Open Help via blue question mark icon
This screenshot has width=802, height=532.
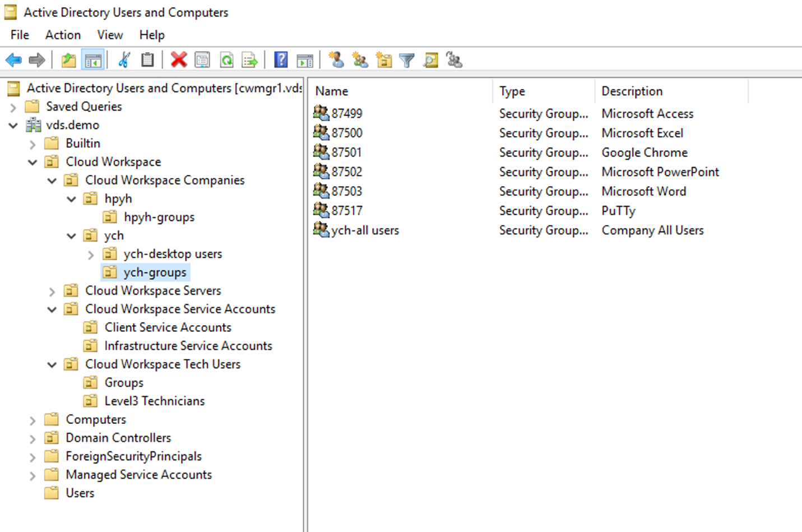281,60
